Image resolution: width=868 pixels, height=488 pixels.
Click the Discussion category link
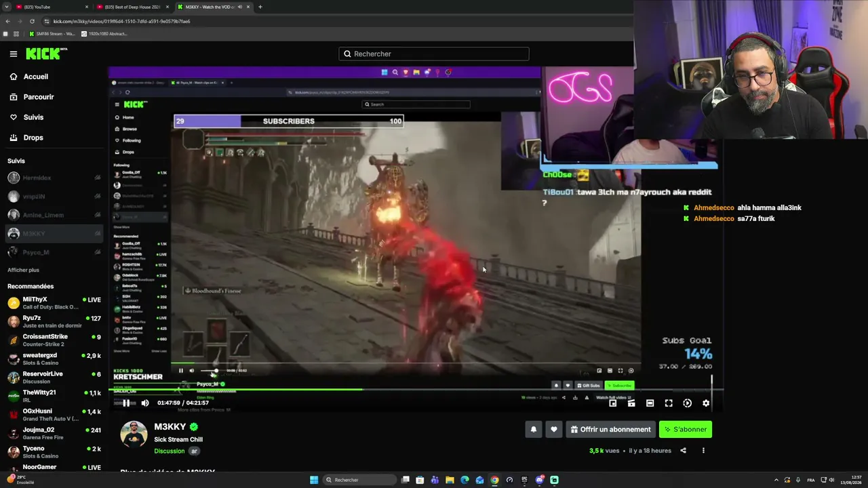169,451
